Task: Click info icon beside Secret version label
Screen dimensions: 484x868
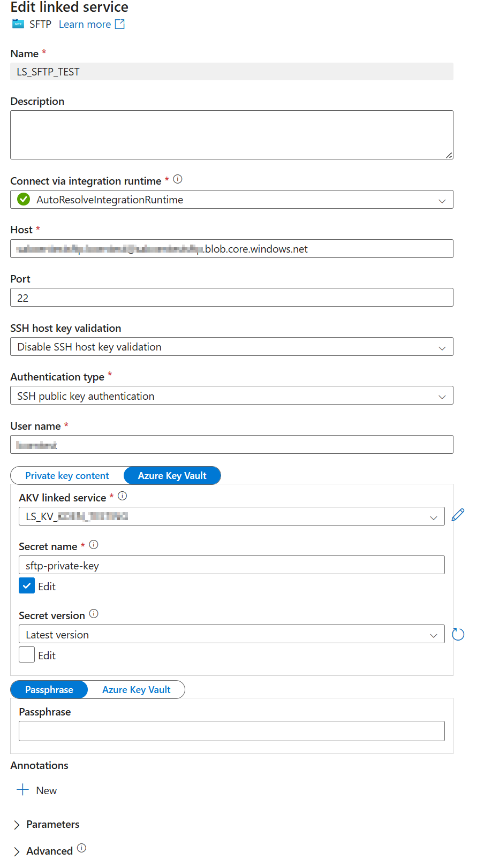Action: pos(94,614)
